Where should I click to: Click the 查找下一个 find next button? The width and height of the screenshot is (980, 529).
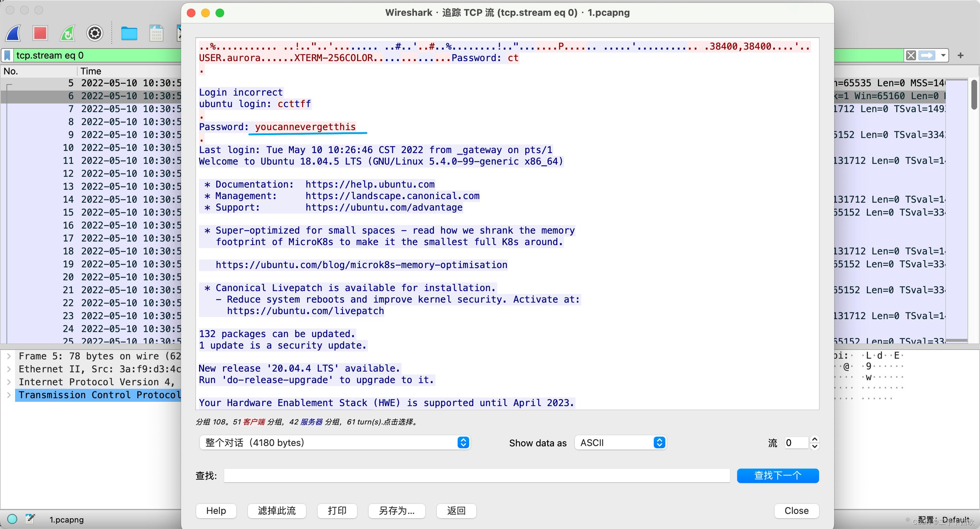point(778,475)
